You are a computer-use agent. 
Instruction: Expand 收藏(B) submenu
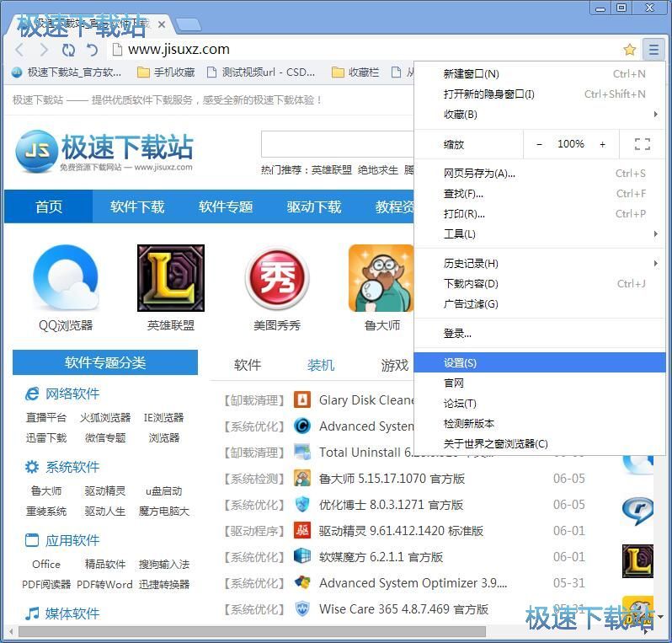click(x=540, y=115)
